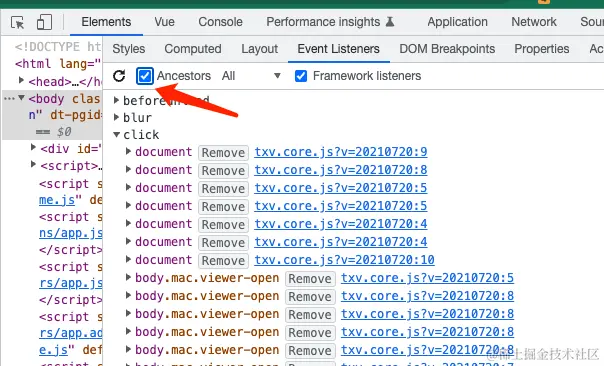Screen dimensions: 604x366
Task: Open the ns/app.js script link
Action: tap(70, 233)
